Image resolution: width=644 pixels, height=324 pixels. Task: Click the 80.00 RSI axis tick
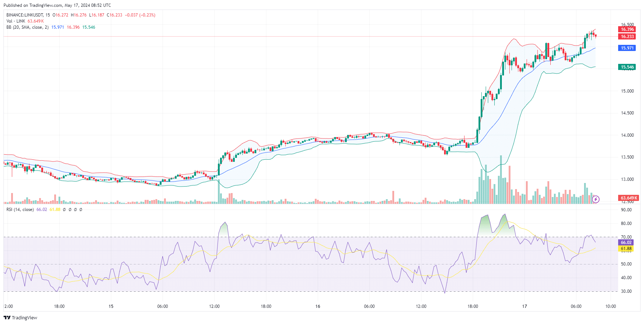(626, 224)
